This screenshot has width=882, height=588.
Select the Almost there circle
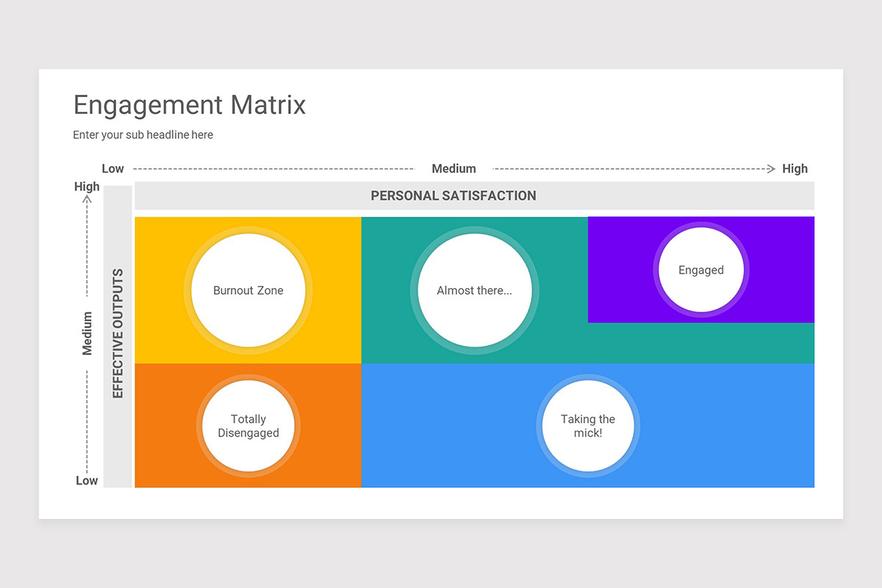(475, 290)
